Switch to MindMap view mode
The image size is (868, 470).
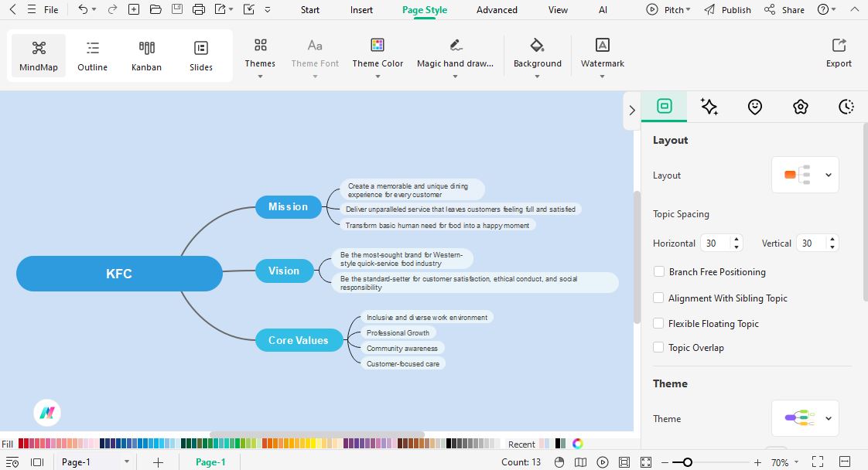click(38, 56)
